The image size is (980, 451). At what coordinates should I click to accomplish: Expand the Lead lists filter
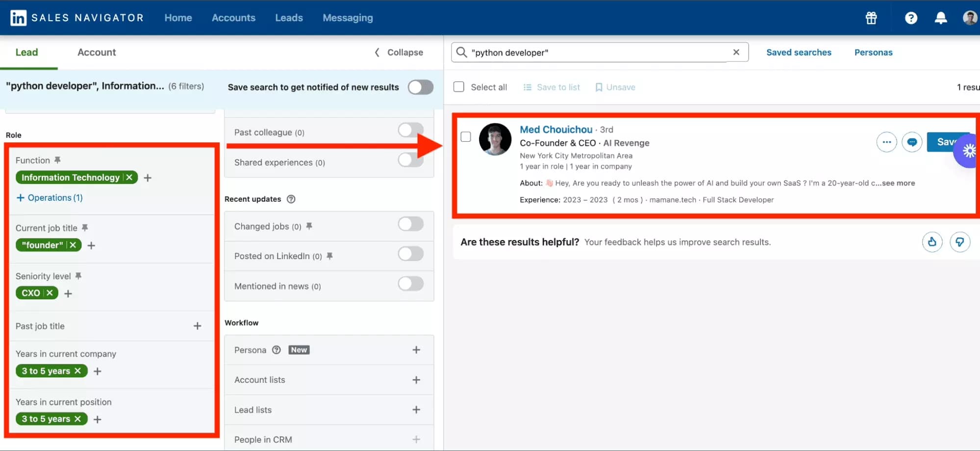416,409
